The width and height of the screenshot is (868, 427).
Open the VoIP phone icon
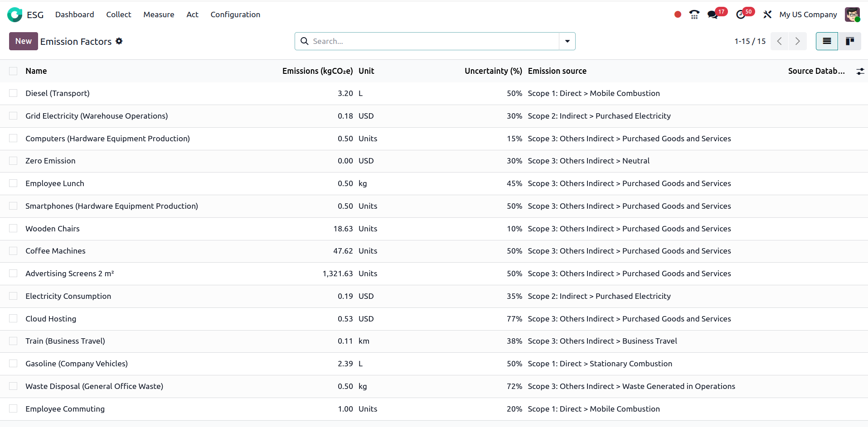(694, 14)
